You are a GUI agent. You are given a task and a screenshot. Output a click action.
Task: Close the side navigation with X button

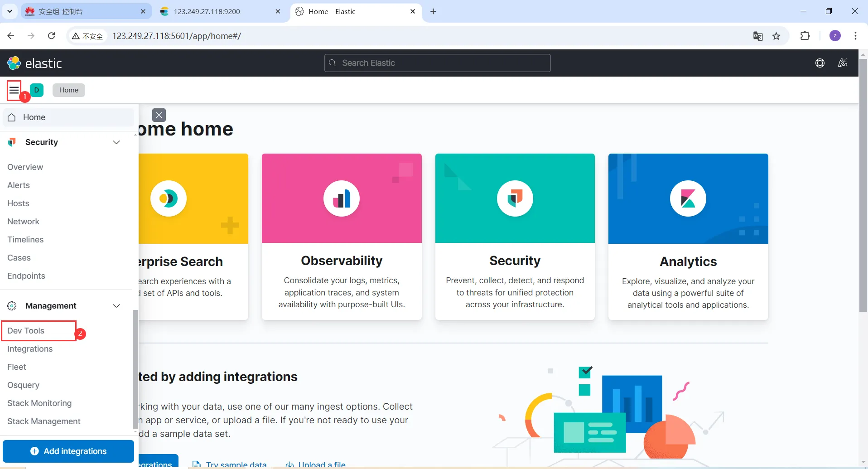coord(159,115)
